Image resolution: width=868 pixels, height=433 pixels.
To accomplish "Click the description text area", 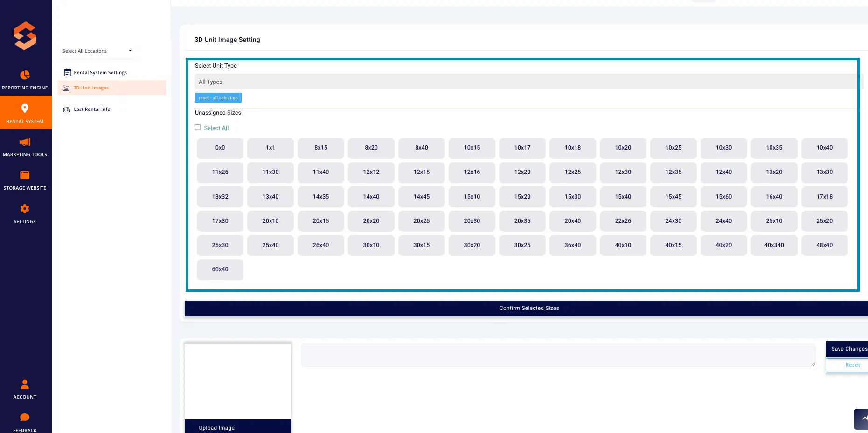I will pos(558,355).
